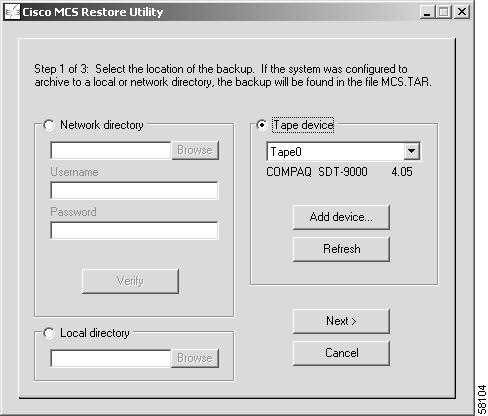Close the Cisco MCS Restore Utility window
Viewport: 488px width, 416px height.
click(462, 12)
